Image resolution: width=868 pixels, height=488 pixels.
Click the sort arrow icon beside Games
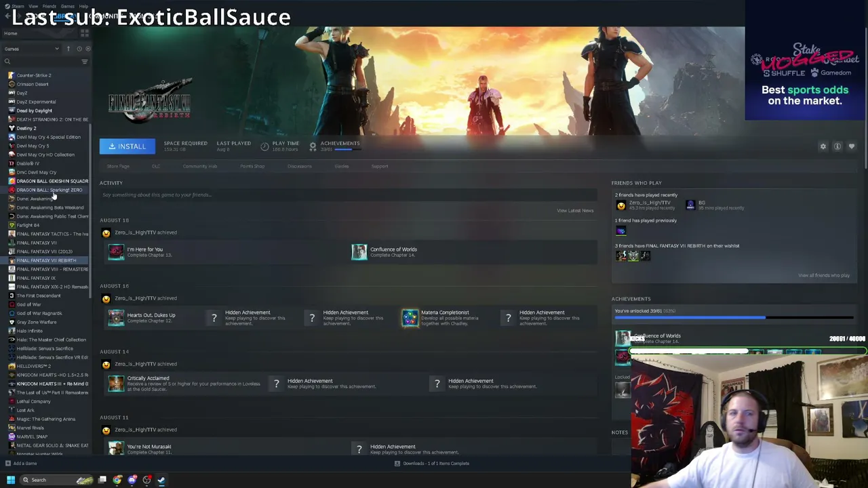tap(68, 49)
